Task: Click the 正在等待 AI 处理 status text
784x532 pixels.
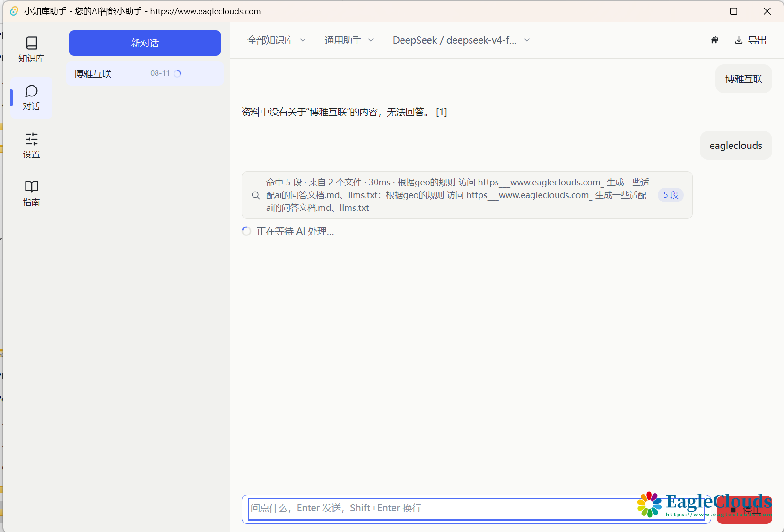Action: 295,231
